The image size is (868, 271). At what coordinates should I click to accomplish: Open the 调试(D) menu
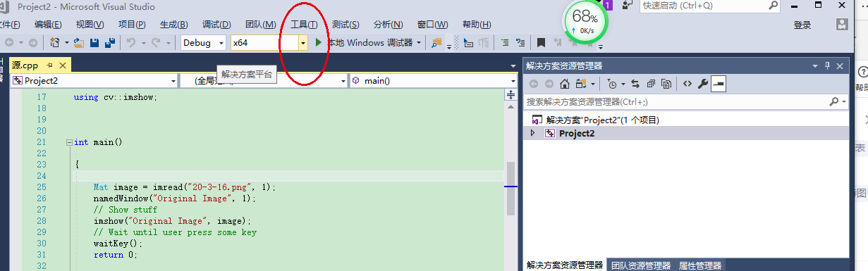tap(216, 25)
